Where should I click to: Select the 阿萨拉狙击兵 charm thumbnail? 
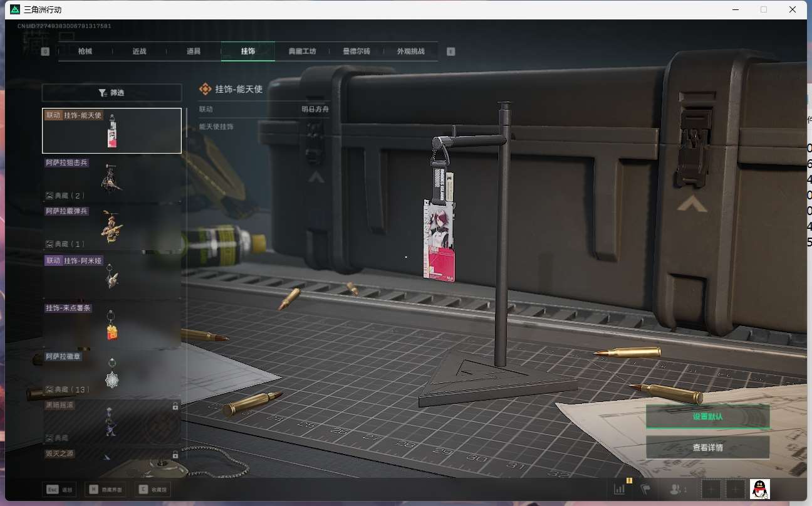[112, 179]
